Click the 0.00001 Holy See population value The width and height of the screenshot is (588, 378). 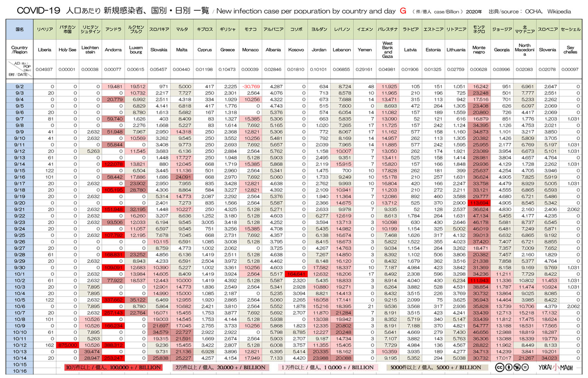tap(67, 69)
